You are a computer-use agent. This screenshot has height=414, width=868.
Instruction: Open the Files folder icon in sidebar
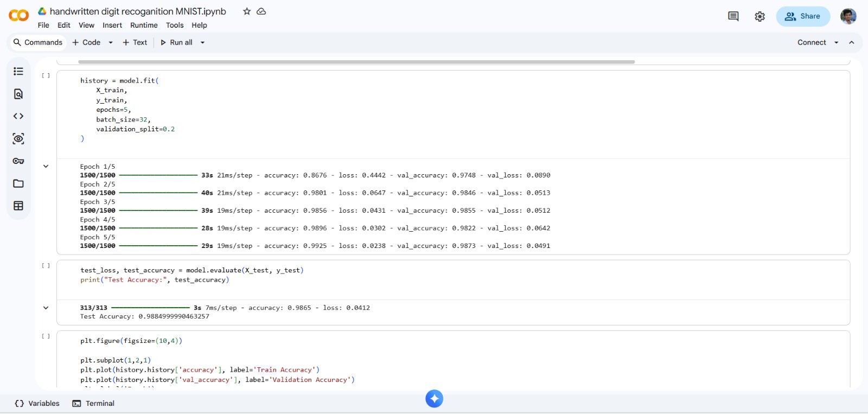pyautogui.click(x=18, y=183)
